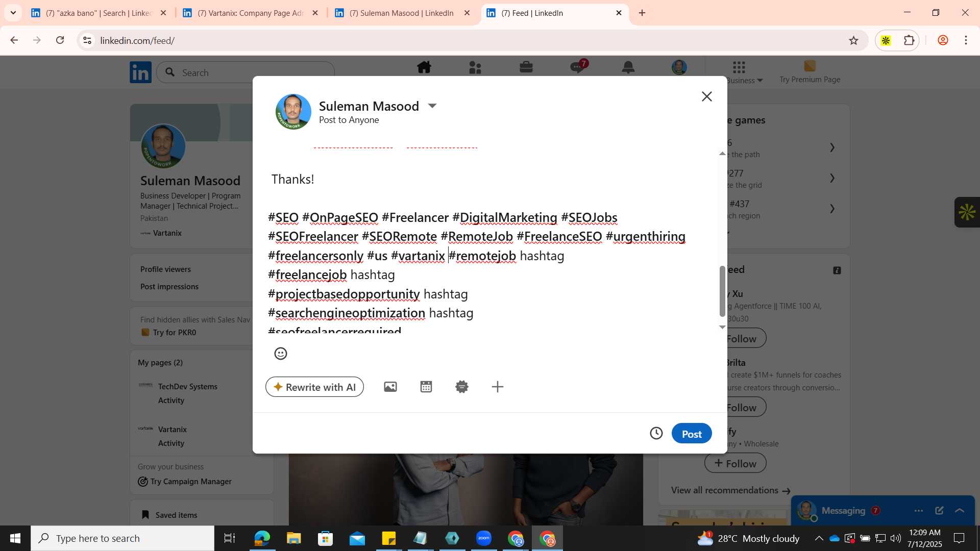This screenshot has height=551, width=980.
Task: Switch to the Suleman Masood LinkedIn tab
Action: click(x=403, y=13)
